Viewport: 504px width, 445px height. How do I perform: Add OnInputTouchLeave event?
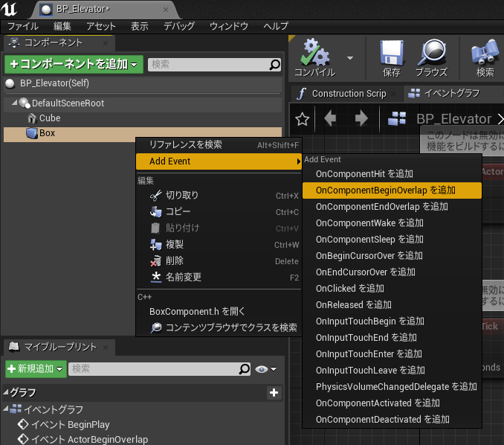point(392,371)
